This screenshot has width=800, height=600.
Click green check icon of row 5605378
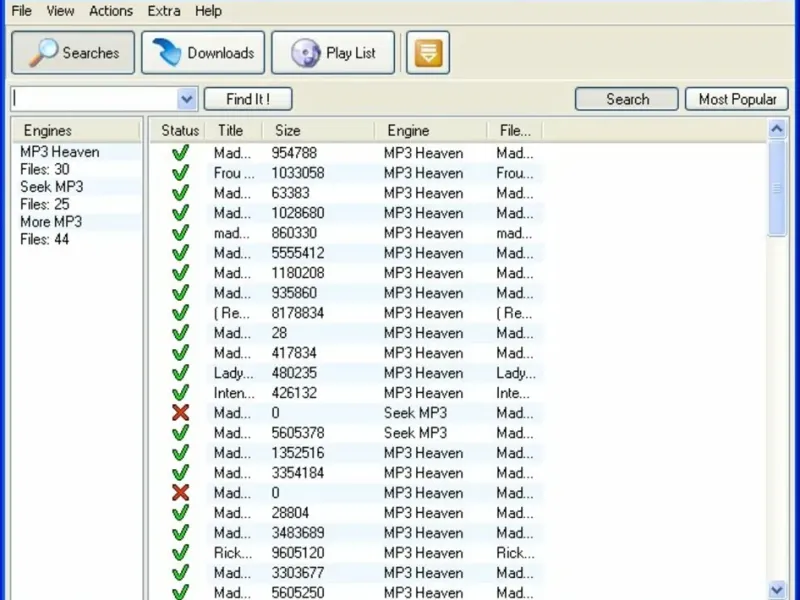(x=180, y=433)
